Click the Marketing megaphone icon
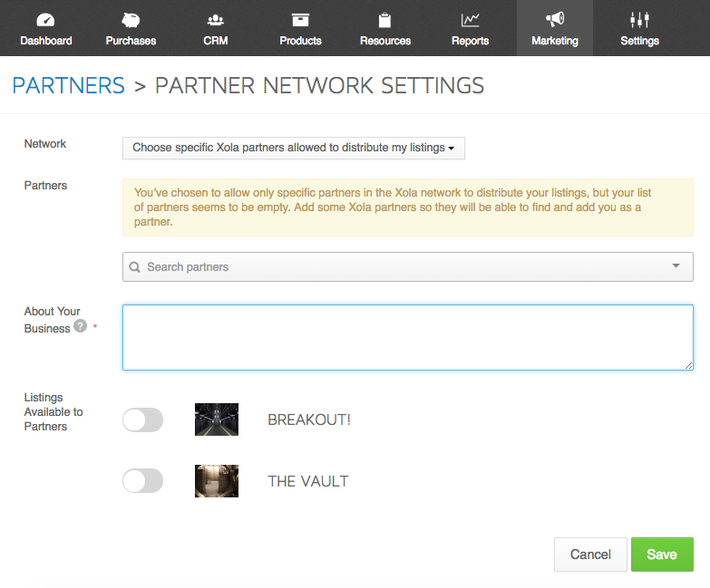The image size is (710, 588). click(555, 19)
